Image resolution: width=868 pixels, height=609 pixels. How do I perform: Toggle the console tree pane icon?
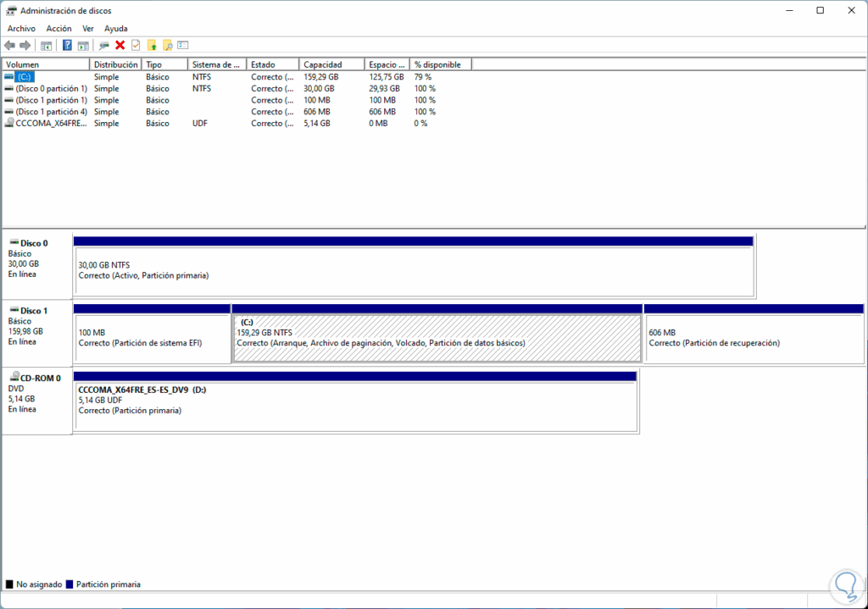pos(44,45)
